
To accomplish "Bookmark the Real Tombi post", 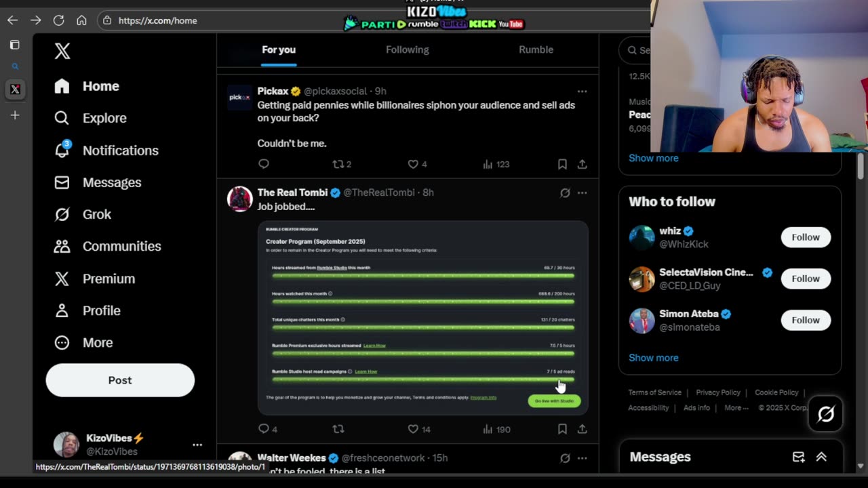I will coord(562,429).
